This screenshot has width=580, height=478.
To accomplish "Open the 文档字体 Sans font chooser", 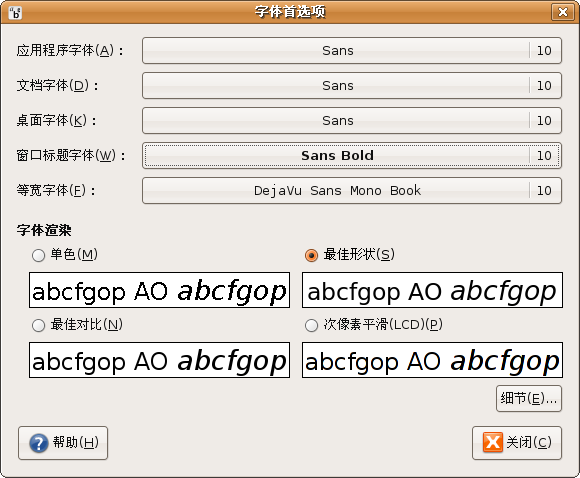I will (352, 85).
